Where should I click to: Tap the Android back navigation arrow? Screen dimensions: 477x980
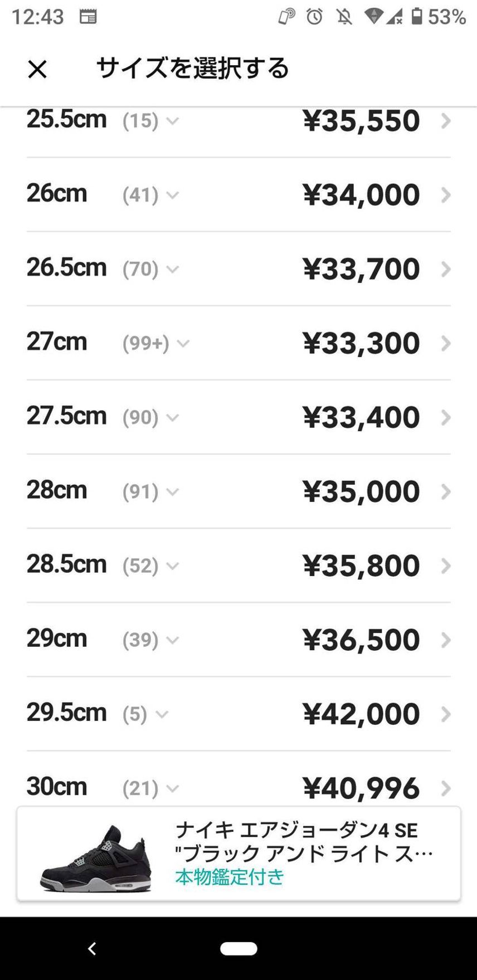click(93, 949)
